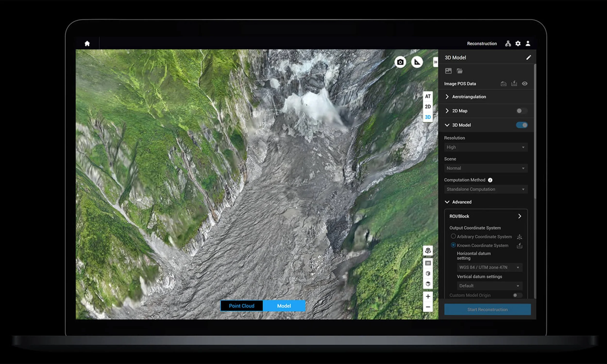Switch to the AT view tab
This screenshot has width=607, height=364.
click(428, 96)
